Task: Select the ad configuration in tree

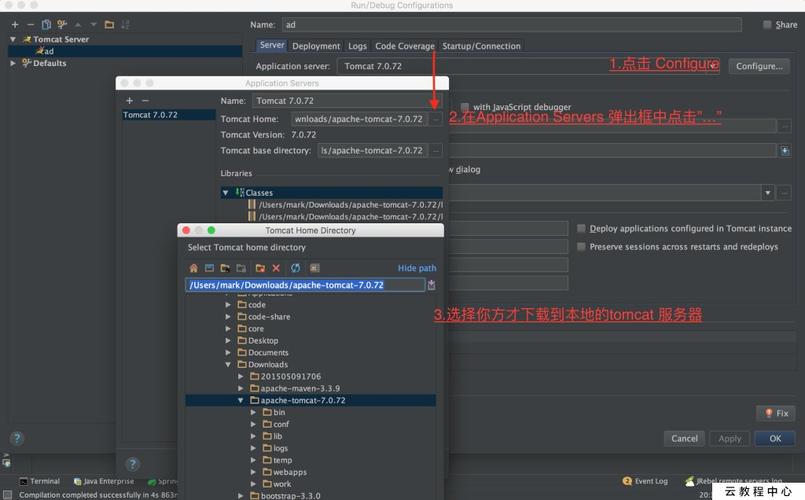Action: (x=125, y=51)
